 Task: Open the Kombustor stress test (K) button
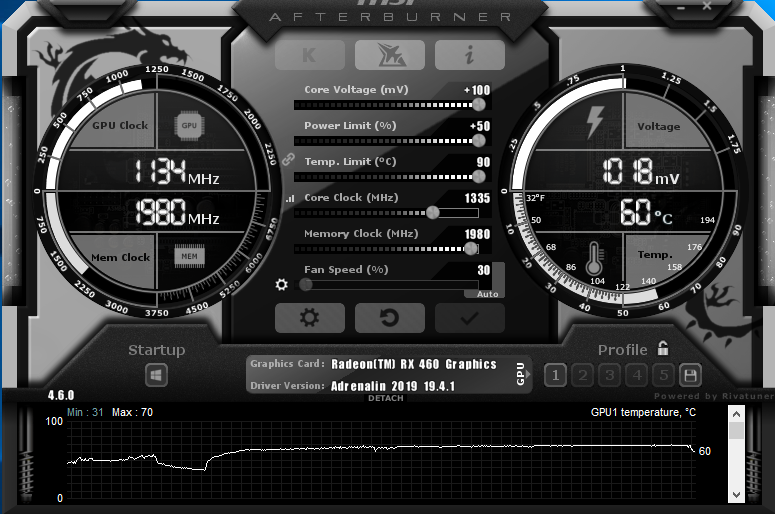click(310, 55)
